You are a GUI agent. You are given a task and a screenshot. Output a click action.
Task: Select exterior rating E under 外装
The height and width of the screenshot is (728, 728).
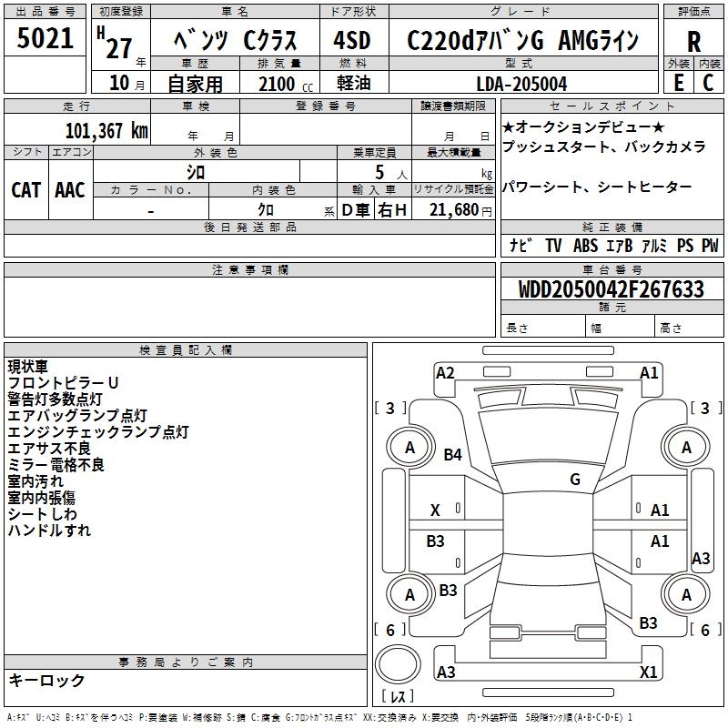point(678,83)
